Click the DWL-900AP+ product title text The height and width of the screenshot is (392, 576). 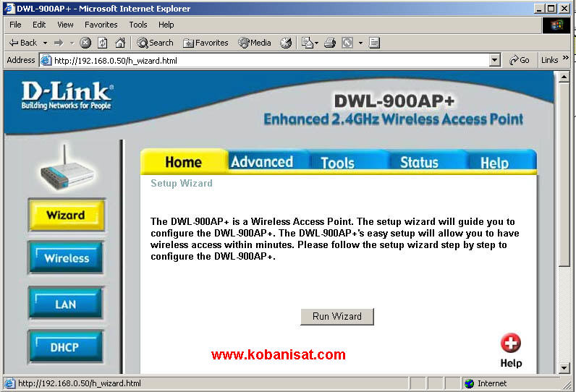coord(394,101)
